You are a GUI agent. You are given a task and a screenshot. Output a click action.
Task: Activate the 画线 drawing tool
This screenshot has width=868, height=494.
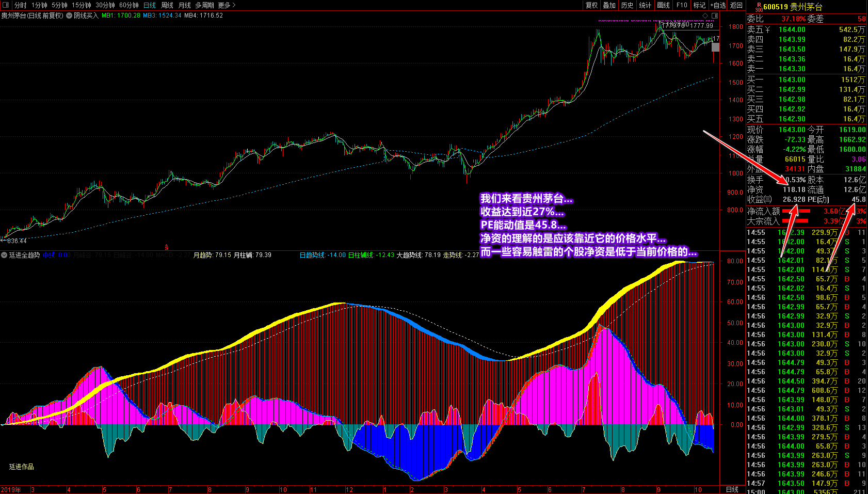(x=664, y=5)
